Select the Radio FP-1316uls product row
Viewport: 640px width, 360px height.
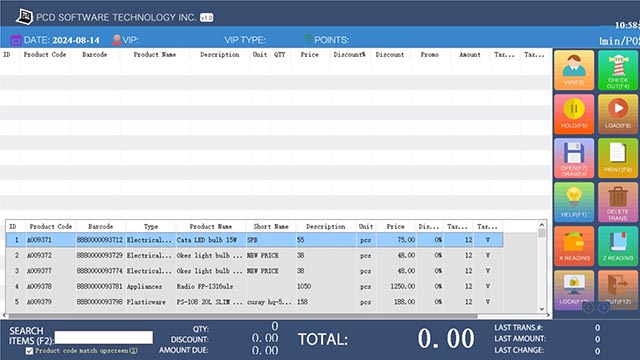pyautogui.click(x=255, y=287)
